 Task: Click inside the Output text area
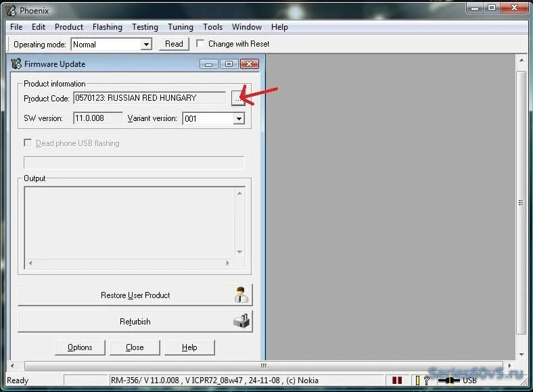130,223
